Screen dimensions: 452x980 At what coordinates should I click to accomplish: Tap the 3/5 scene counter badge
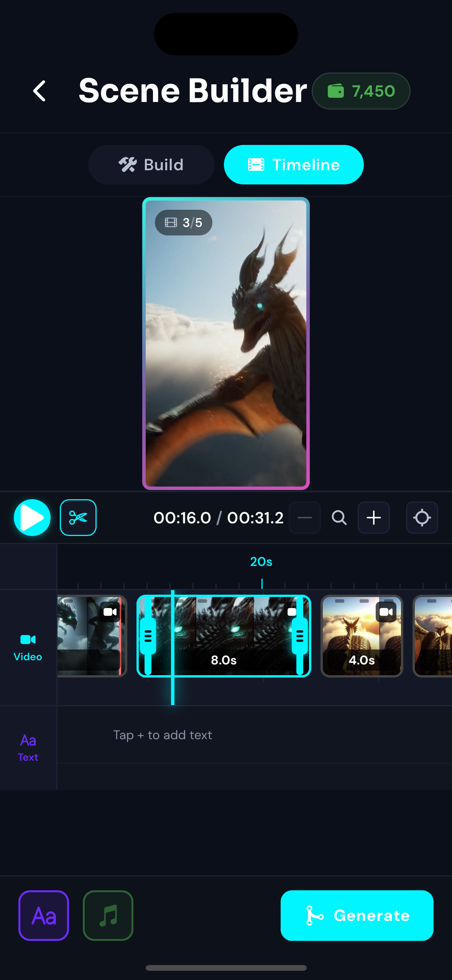point(184,223)
